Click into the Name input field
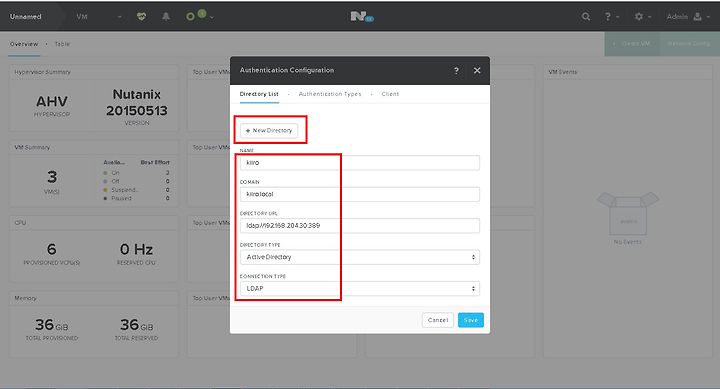 point(360,163)
